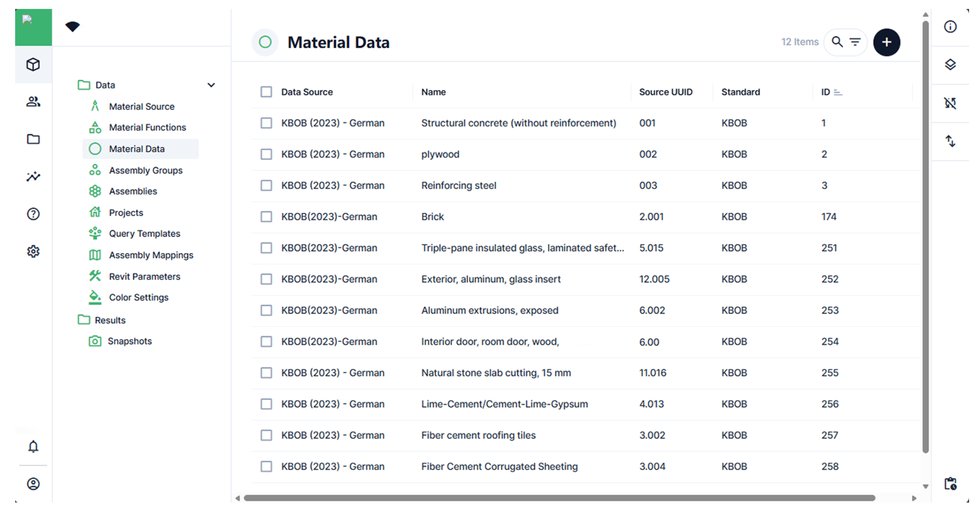Open the analytics chart icon in left rail
The image size is (980, 511).
33,176
